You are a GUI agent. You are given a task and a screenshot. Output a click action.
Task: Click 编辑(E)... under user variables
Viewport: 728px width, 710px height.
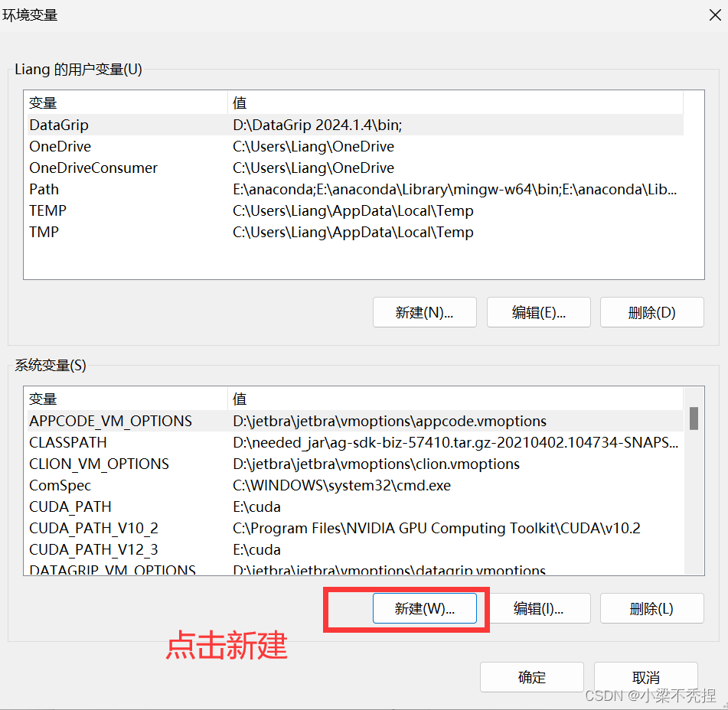539,312
